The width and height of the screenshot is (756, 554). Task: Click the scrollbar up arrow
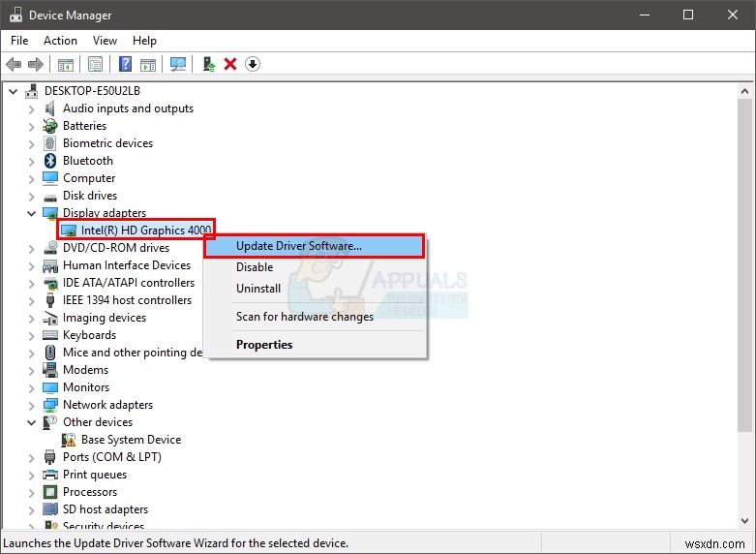click(x=744, y=91)
